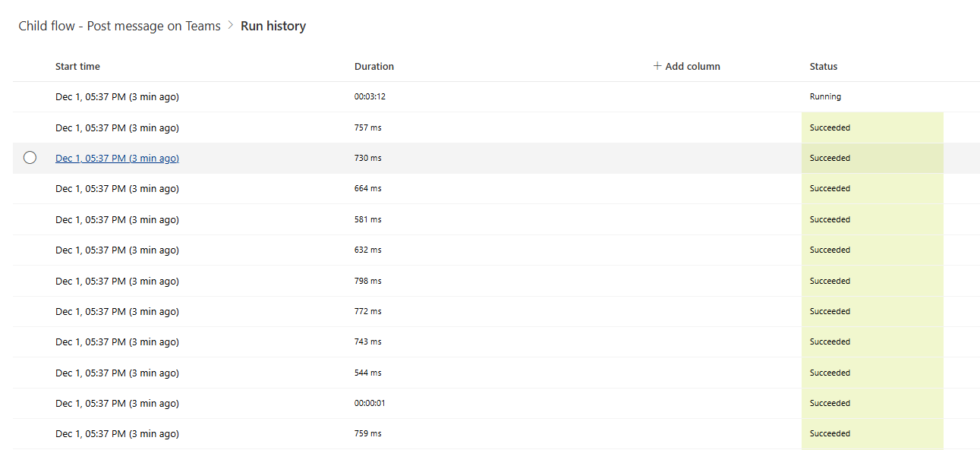Open the run with 00:00:01 duration
Screen dimensions: 980x450
117,403
